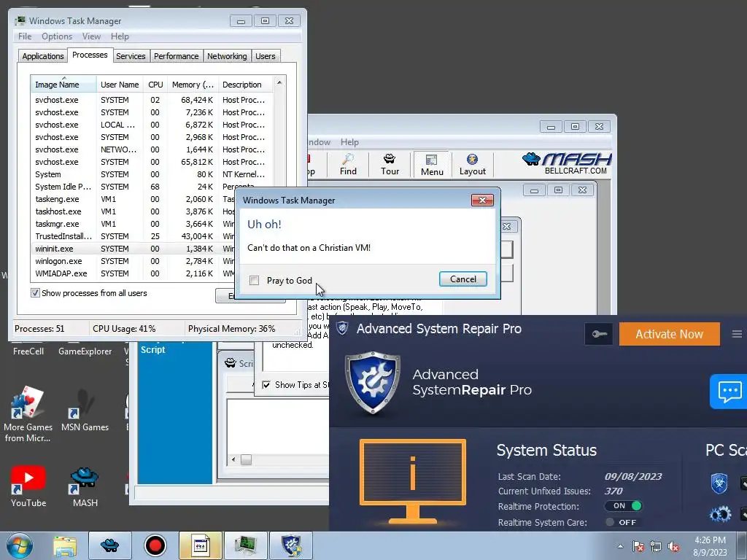
Task: Close the Windows Task Manager error dialog
Action: point(482,200)
